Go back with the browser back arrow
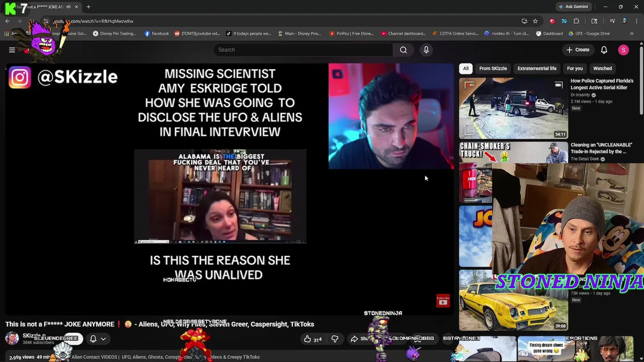 point(7,21)
